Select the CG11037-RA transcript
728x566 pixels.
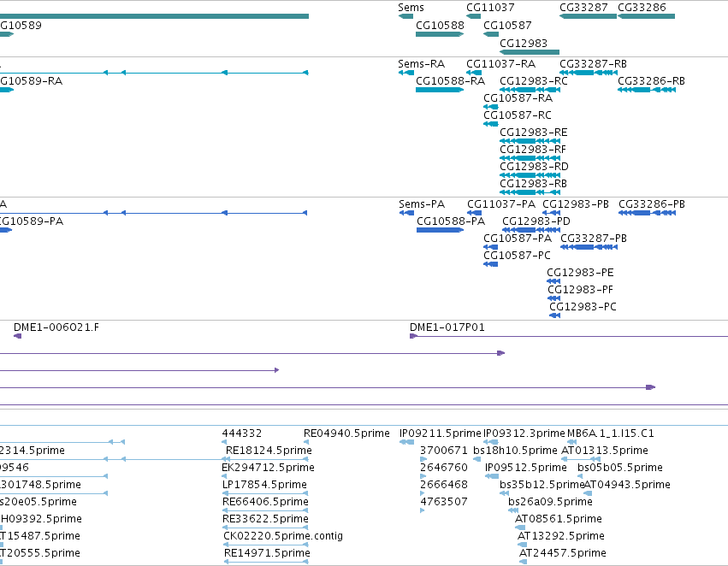501,64
